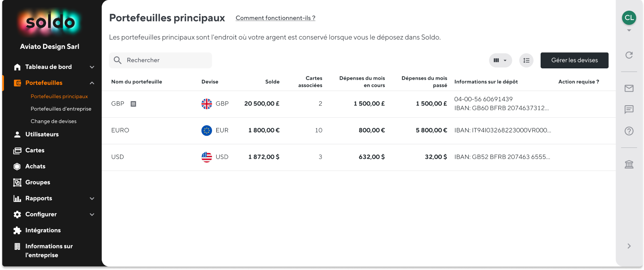Open the mail envelope icon
The width and height of the screenshot is (644, 270).
pos(629,88)
